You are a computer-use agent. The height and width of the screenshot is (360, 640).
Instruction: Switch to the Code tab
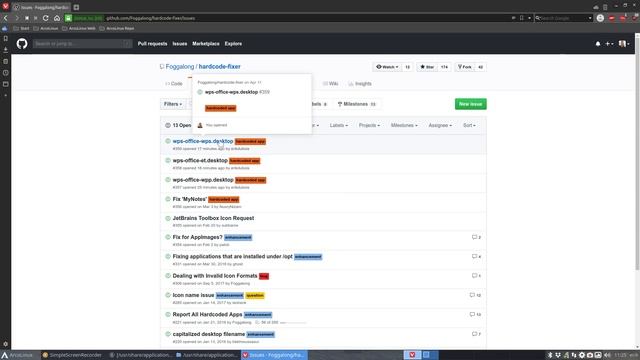pos(174,84)
